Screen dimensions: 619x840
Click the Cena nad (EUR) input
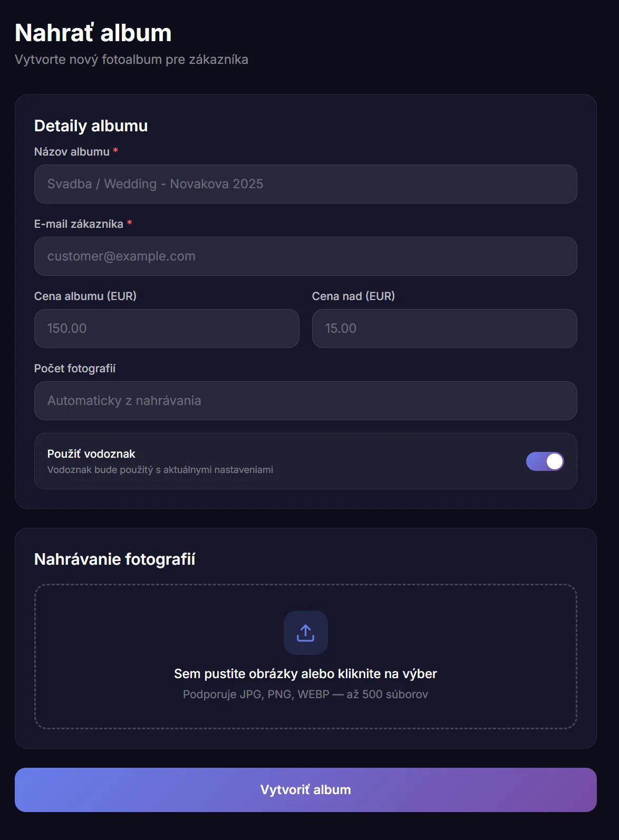[x=444, y=329]
